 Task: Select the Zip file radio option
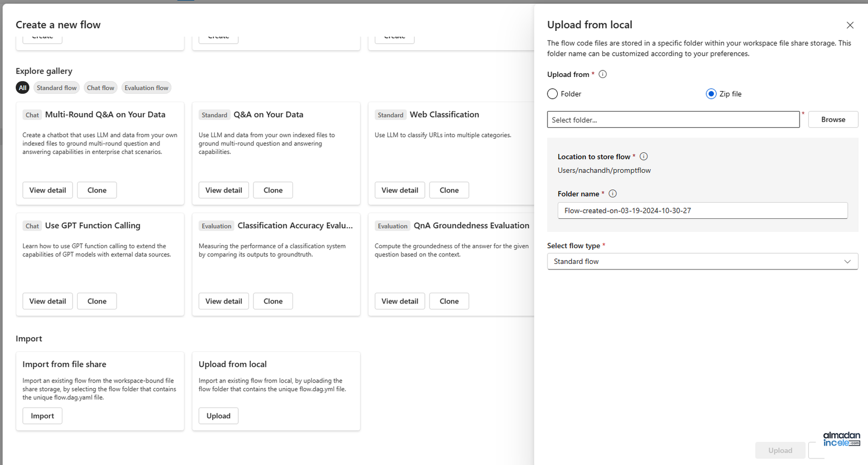coord(711,94)
